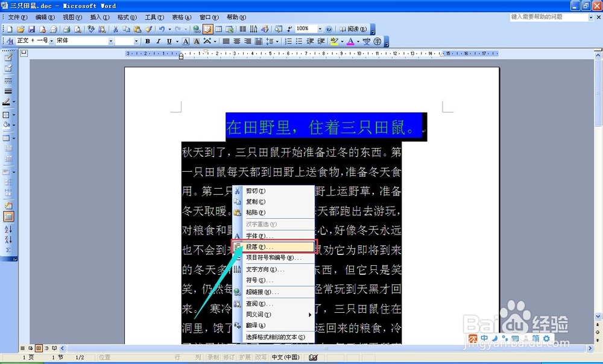Screen dimensions: 603x364
Task: Open the font name dropdown 宋体
Action: [x=111, y=41]
